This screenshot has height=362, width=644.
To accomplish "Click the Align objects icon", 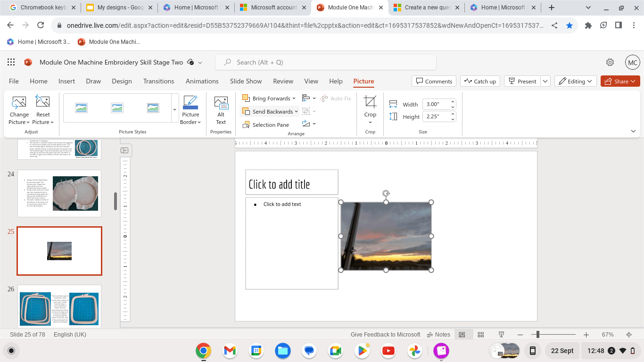I will [x=306, y=98].
